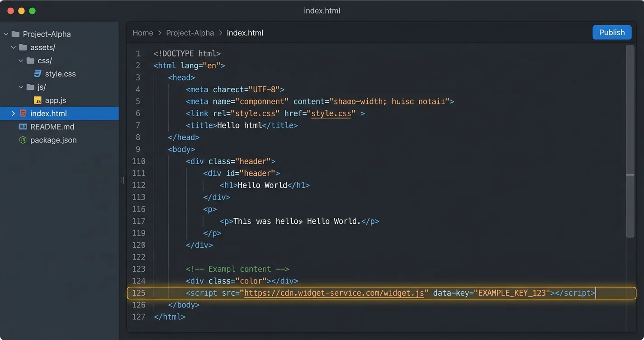
Task: Click index.html in the breadcrumb
Action: point(245,33)
